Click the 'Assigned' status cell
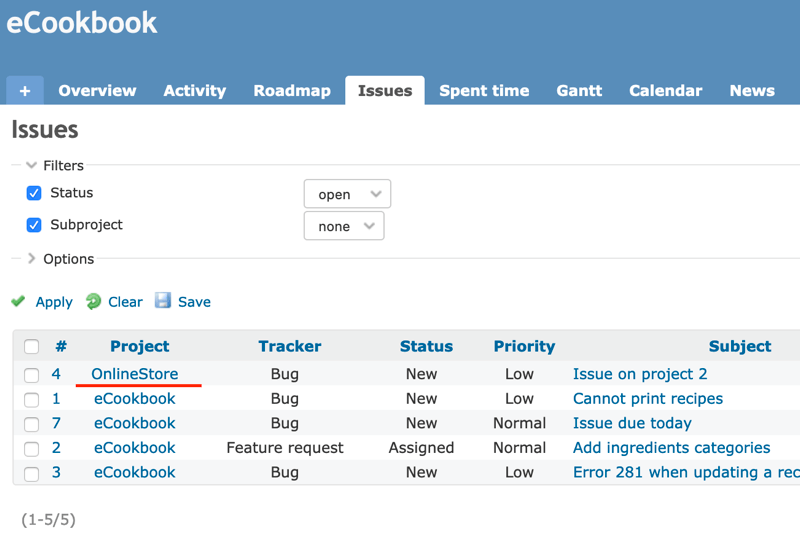The height and width of the screenshot is (552, 800). tap(421, 447)
